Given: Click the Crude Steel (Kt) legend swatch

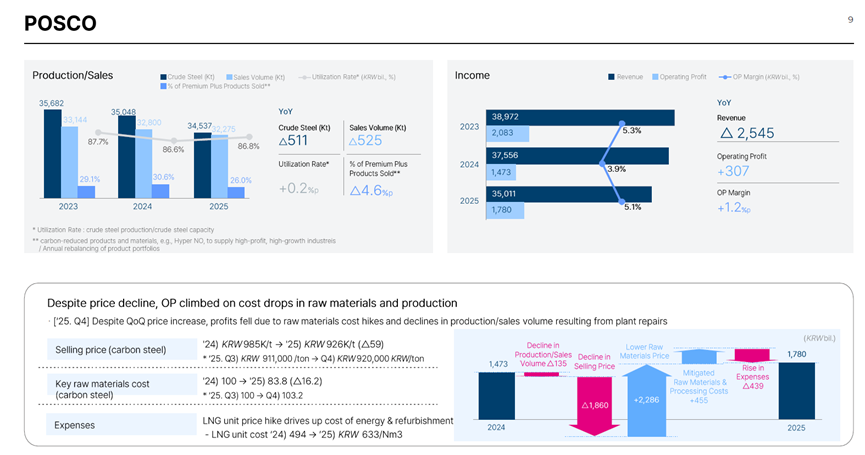Looking at the screenshot, I should (162, 76).
